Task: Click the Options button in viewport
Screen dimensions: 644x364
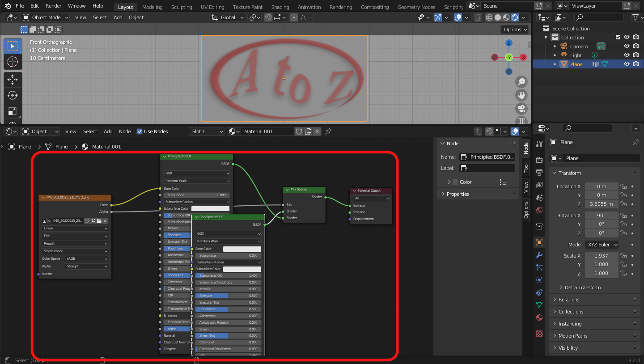Action: 515,30
